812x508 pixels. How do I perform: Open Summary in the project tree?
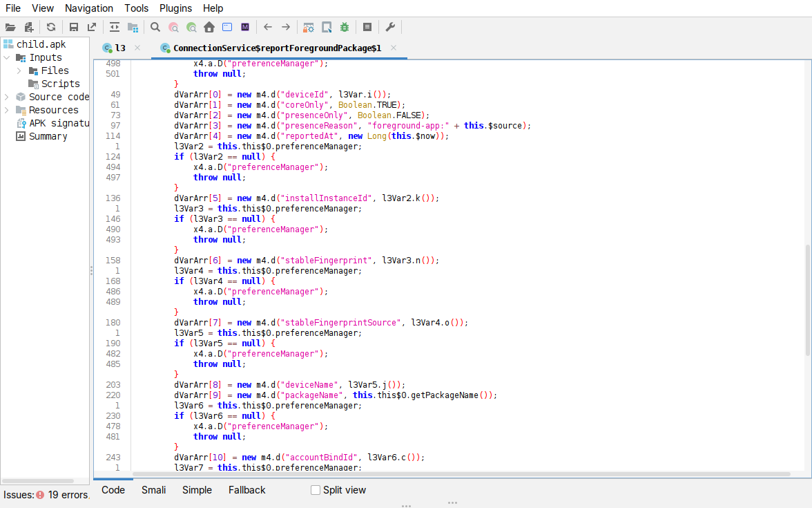click(x=48, y=136)
